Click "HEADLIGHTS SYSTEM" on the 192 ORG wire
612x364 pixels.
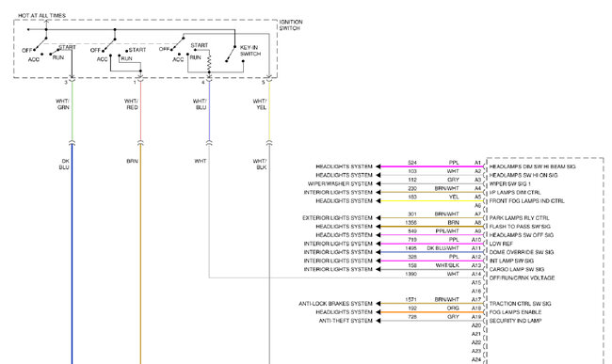coord(344,312)
